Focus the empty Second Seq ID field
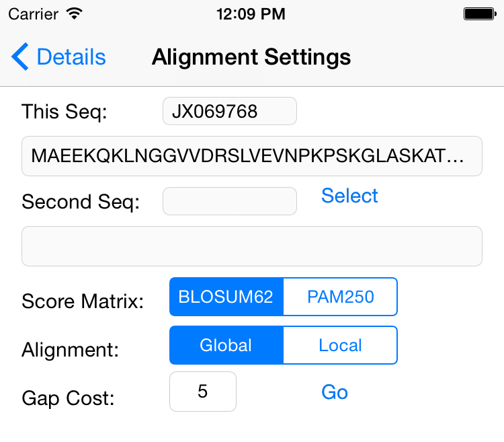504x442 pixels. click(230, 201)
